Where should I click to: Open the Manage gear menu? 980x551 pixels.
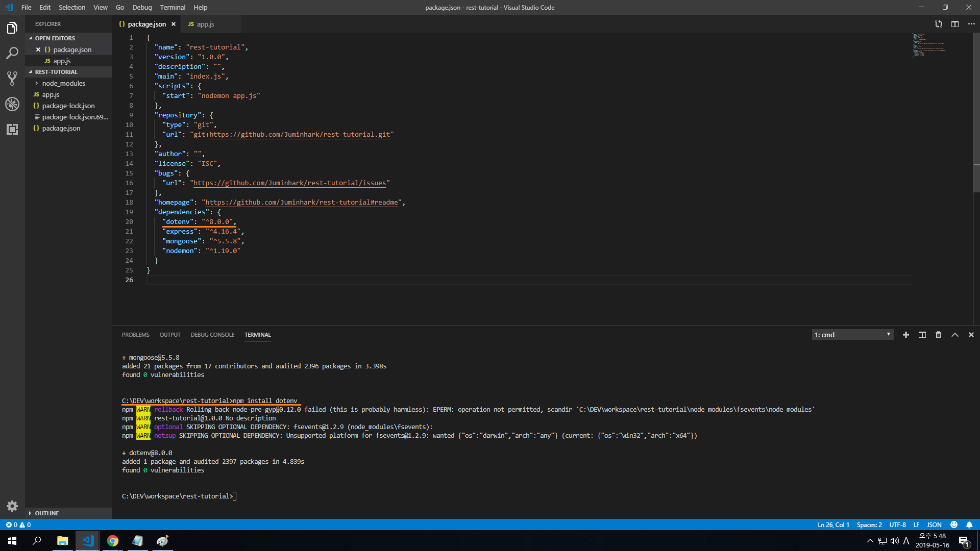point(12,506)
